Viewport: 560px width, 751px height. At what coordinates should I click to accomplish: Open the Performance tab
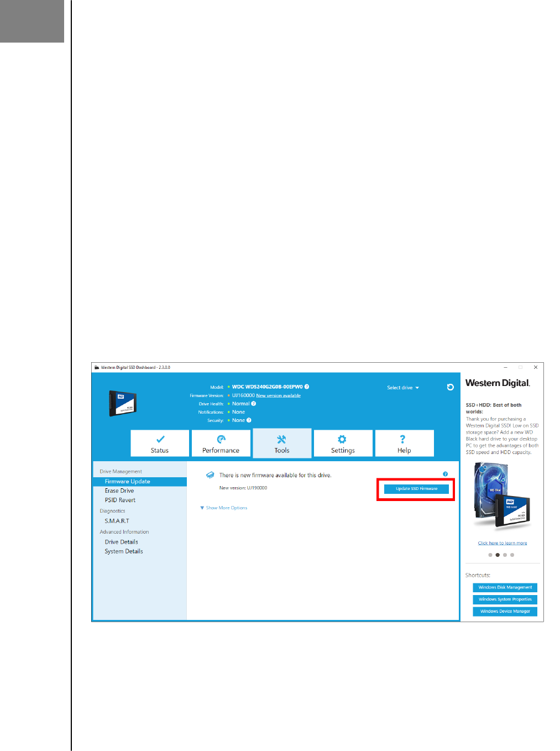pos(221,443)
